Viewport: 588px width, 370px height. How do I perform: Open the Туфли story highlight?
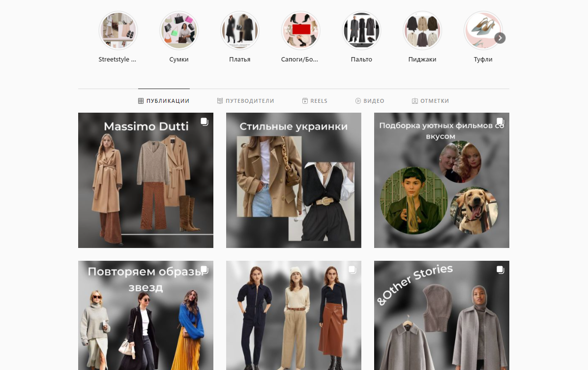coord(483,31)
